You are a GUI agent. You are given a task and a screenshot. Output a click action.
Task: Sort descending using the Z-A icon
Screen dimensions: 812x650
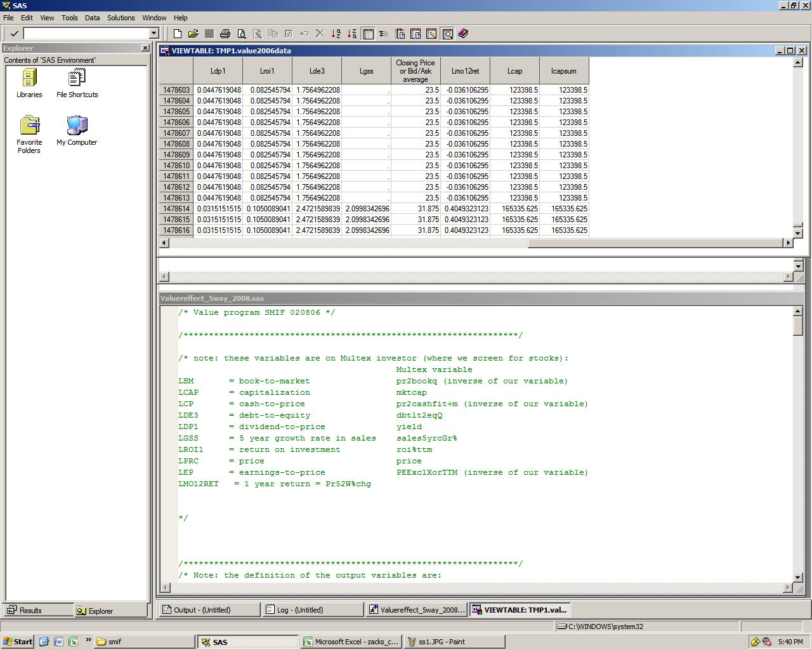tap(351, 34)
